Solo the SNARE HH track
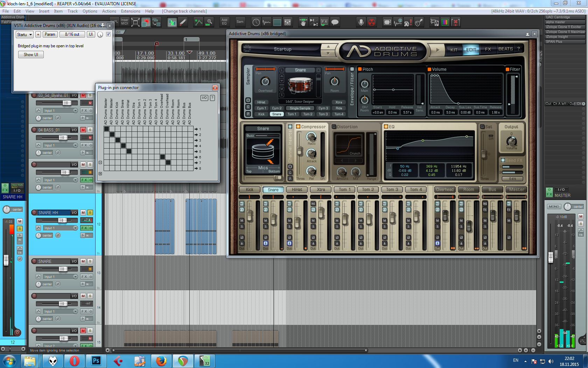Image resolution: width=588 pixels, height=368 pixels. click(x=90, y=212)
